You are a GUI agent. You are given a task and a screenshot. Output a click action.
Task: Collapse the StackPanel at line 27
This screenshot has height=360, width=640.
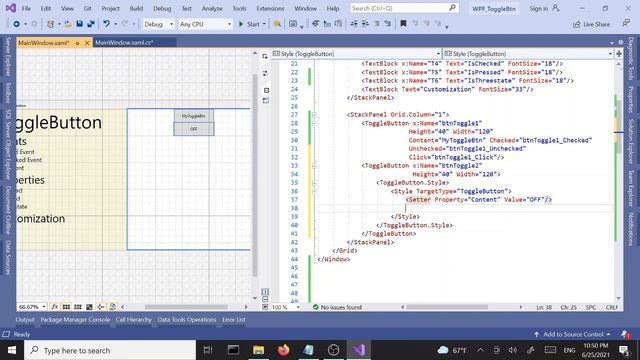pos(314,115)
